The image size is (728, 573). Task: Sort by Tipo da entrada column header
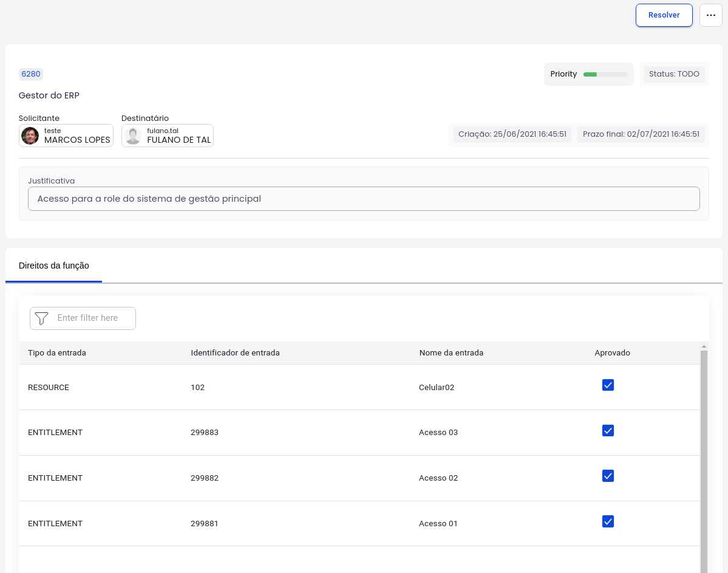click(x=57, y=352)
